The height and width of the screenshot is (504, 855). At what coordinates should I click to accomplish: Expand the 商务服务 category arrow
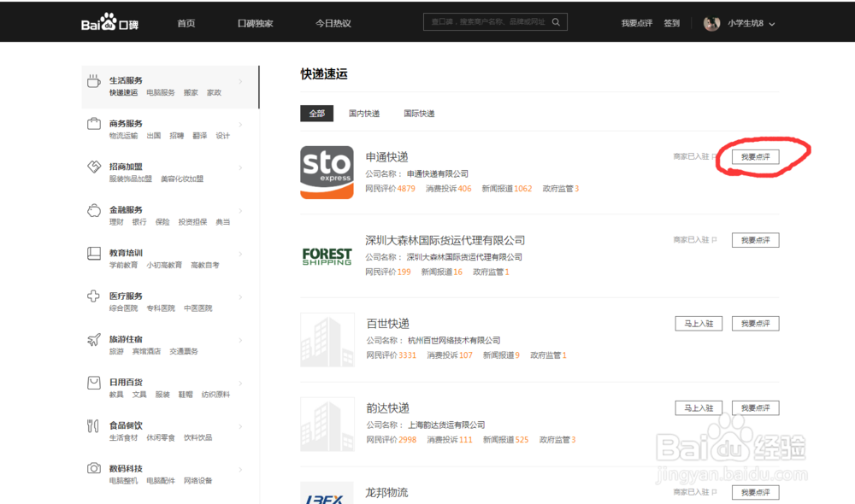click(240, 125)
